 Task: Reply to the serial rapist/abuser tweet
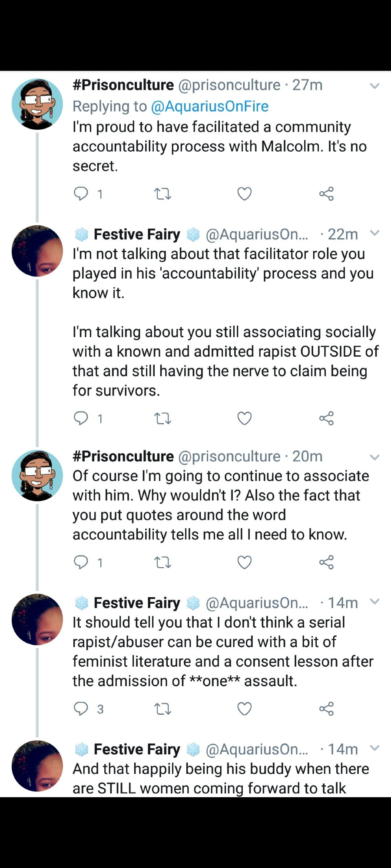pos(81,709)
